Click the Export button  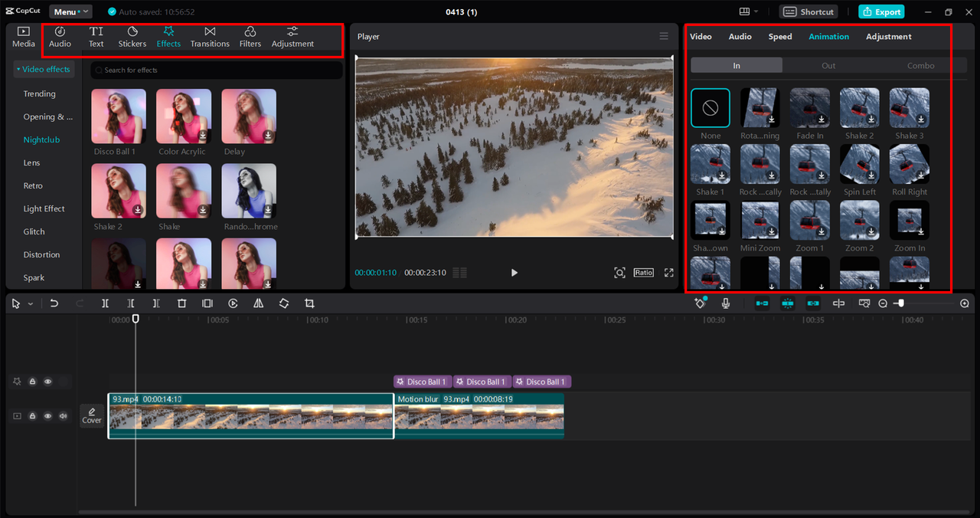[881, 11]
